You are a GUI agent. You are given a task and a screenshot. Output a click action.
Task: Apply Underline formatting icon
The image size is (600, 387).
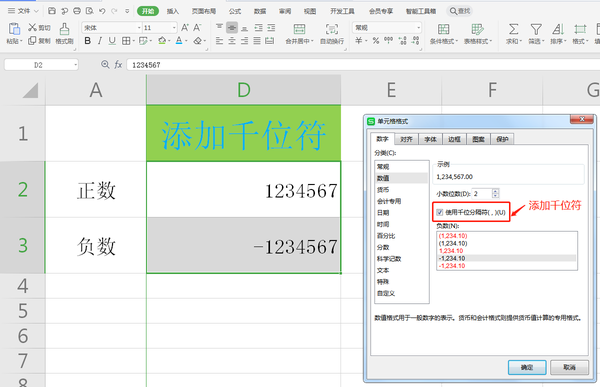(x=112, y=41)
